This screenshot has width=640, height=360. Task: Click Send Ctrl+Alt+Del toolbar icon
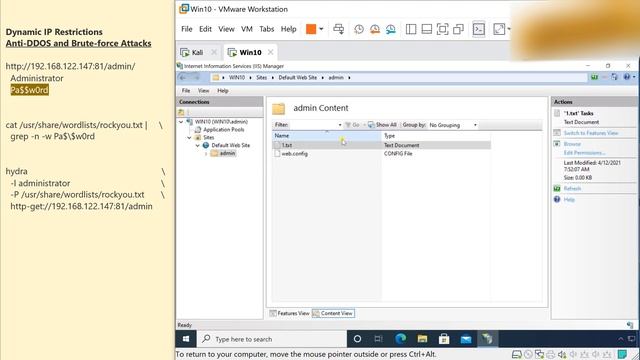pos(338,29)
